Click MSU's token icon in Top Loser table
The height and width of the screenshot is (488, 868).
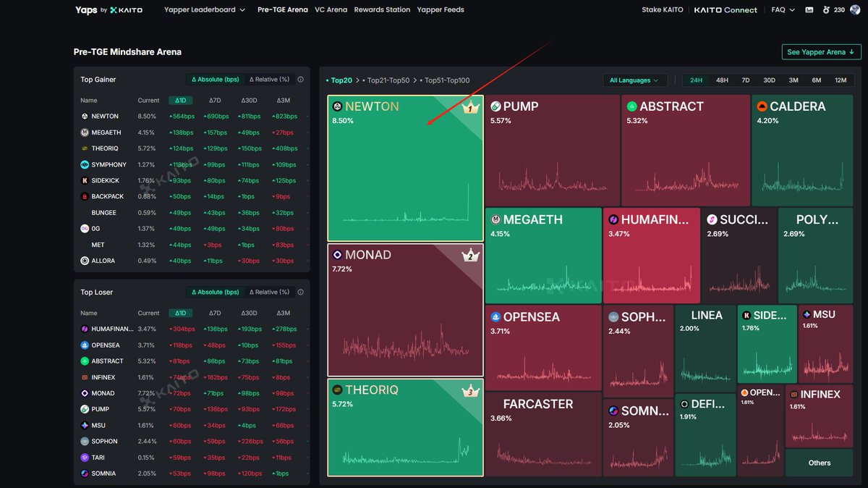coord(85,425)
